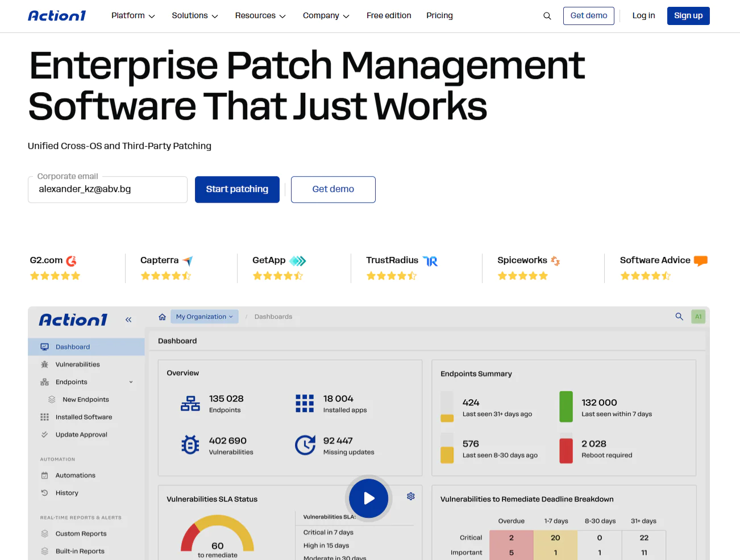Click Get demo button beside Start patching
The image size is (740, 560).
[333, 189]
